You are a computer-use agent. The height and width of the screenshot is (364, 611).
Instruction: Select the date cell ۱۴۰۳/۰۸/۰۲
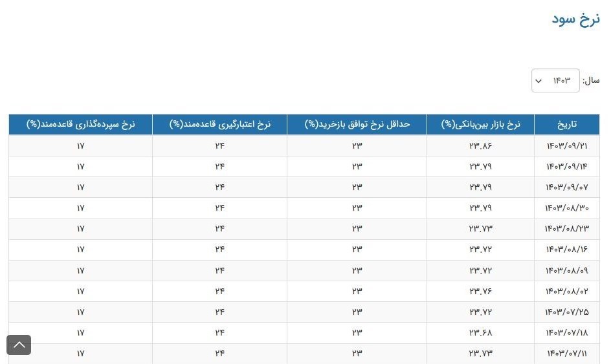566,291
